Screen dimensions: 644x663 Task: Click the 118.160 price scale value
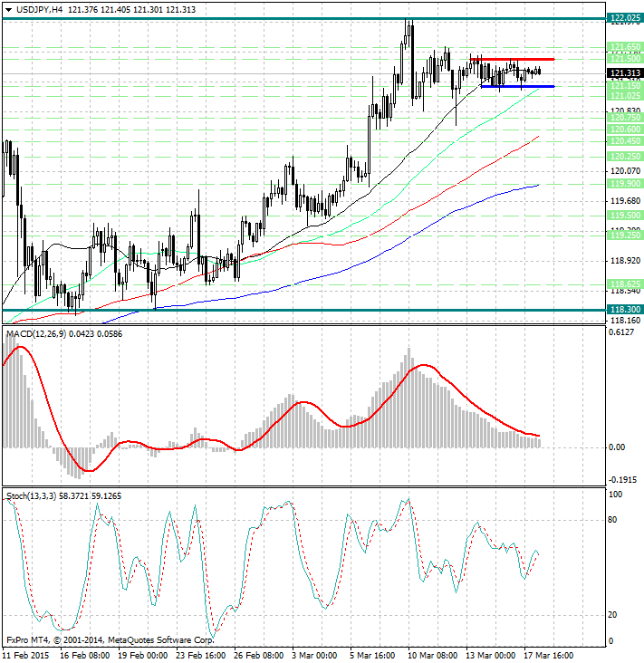pyautogui.click(x=625, y=320)
